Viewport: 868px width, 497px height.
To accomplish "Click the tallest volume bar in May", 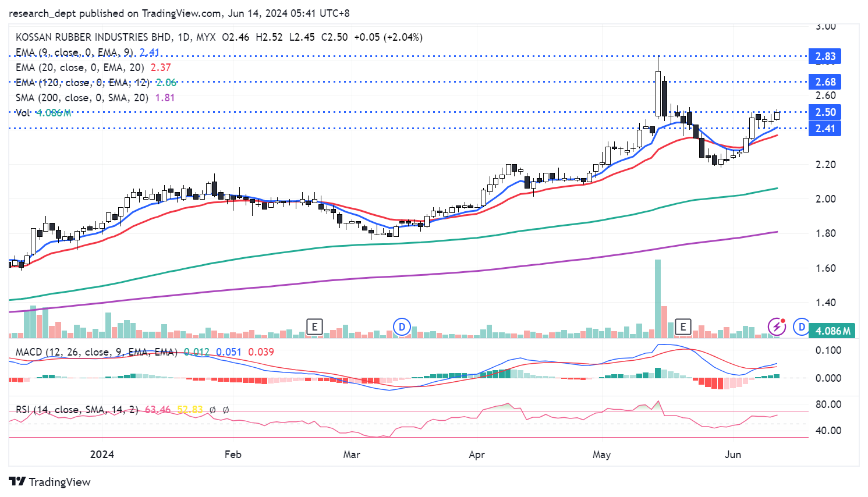I will coord(658,298).
